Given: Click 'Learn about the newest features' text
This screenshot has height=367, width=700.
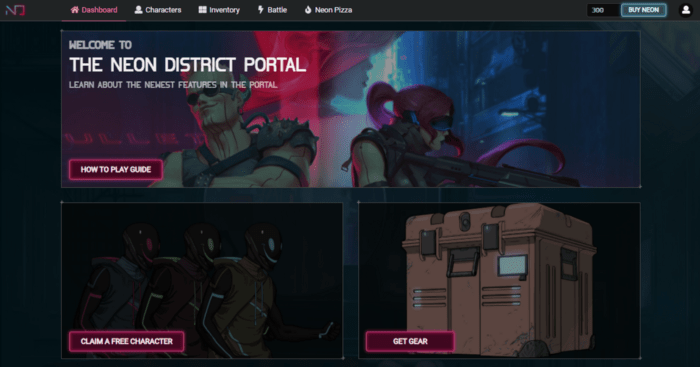Looking at the screenshot, I should (173, 85).
